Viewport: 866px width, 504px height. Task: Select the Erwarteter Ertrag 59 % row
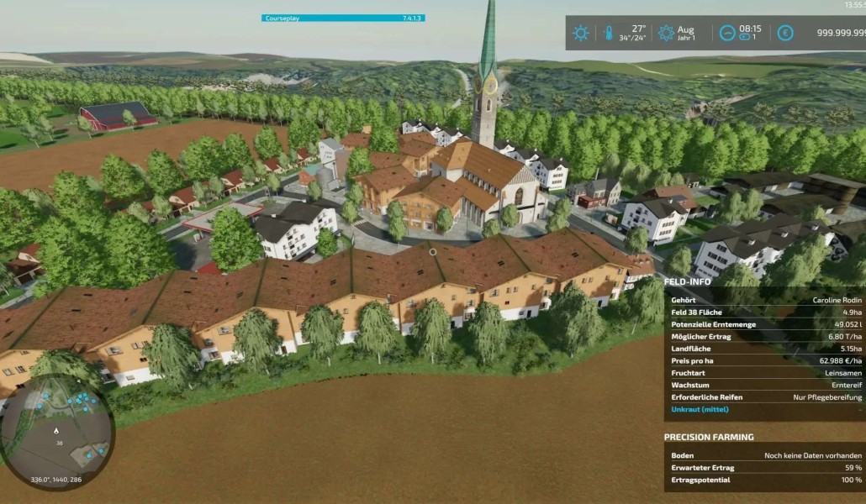coord(766,468)
